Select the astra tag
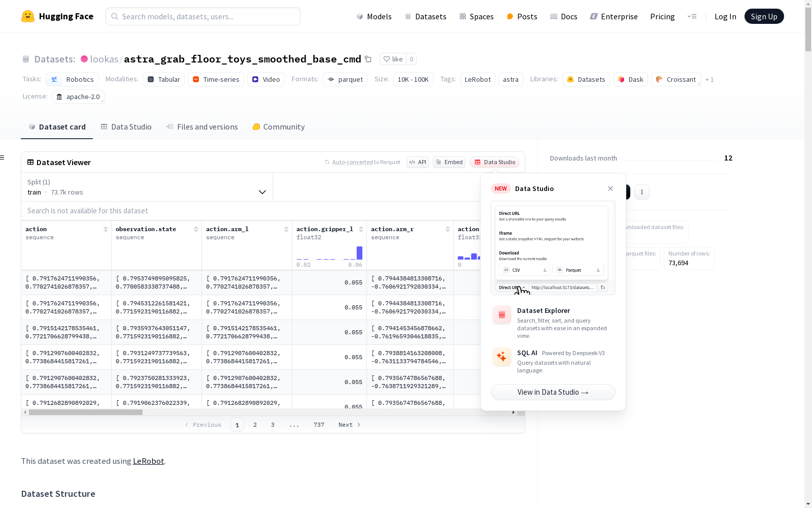The image size is (812, 508). pyautogui.click(x=511, y=79)
